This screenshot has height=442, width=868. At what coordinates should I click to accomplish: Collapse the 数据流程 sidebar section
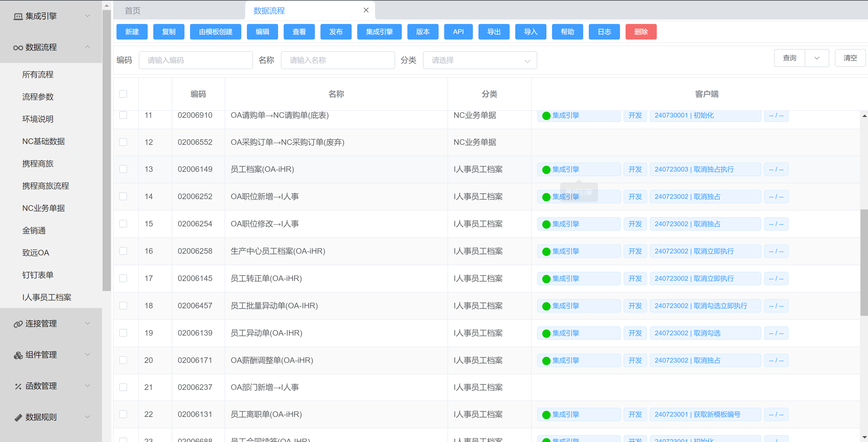[x=87, y=47]
